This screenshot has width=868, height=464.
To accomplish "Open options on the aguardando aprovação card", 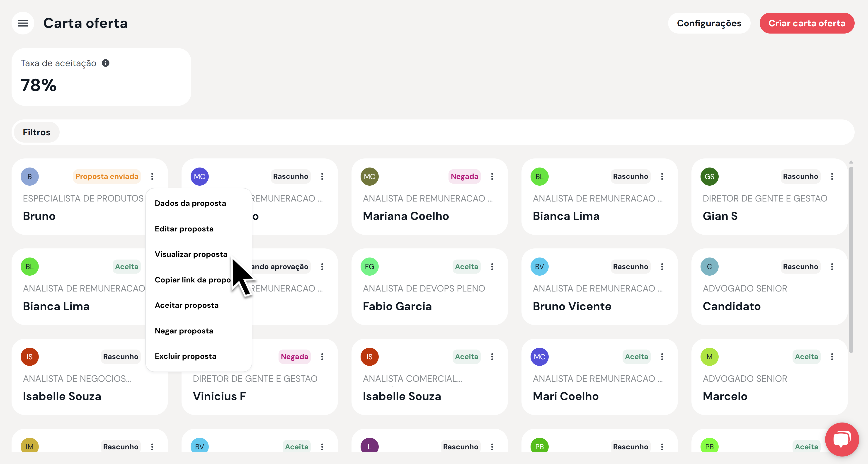I will coord(322,267).
